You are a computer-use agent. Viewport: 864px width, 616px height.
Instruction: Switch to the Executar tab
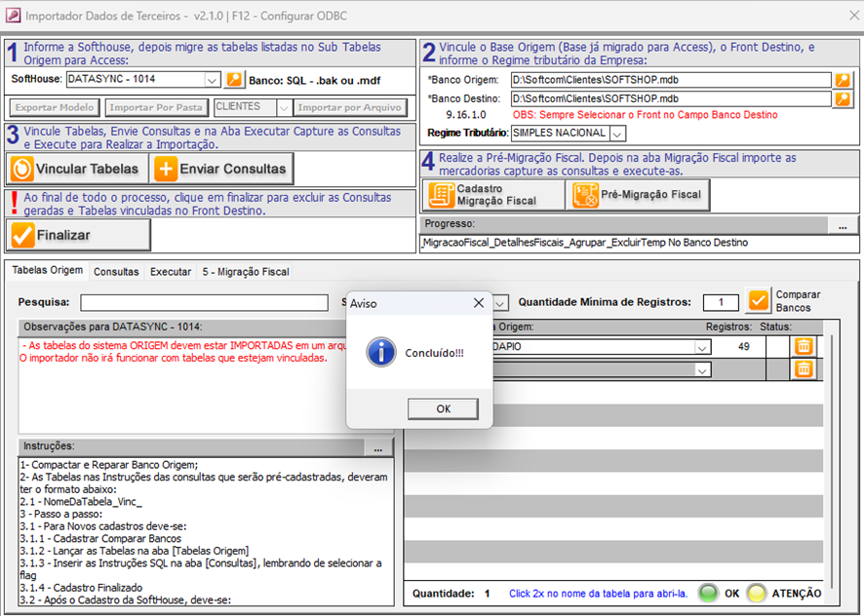point(171,272)
